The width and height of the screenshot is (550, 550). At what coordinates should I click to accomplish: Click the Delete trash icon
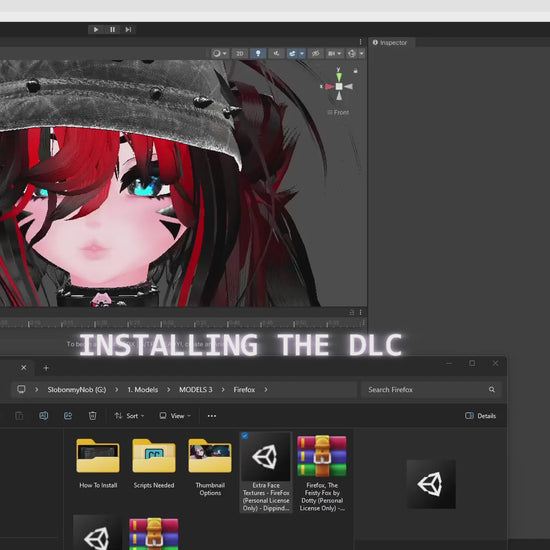[92, 416]
